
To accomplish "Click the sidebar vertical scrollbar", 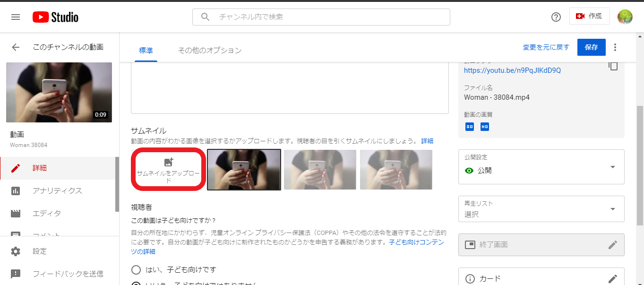I will [x=117, y=184].
